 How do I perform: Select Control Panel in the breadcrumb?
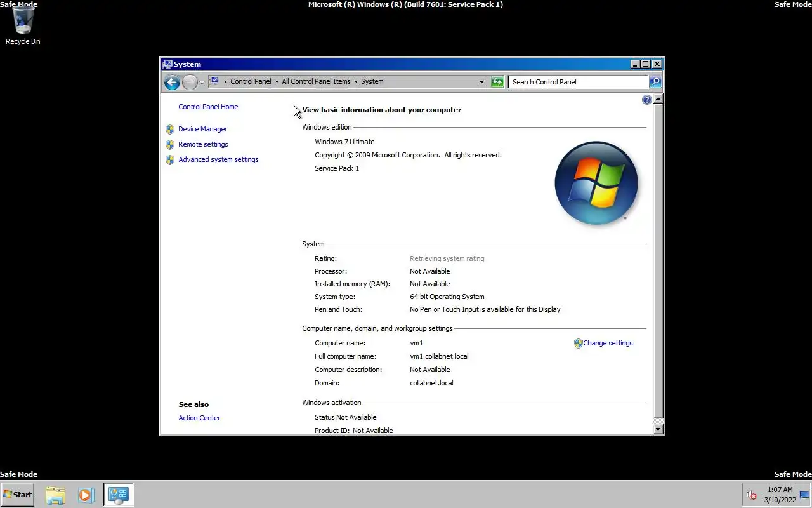(251, 81)
